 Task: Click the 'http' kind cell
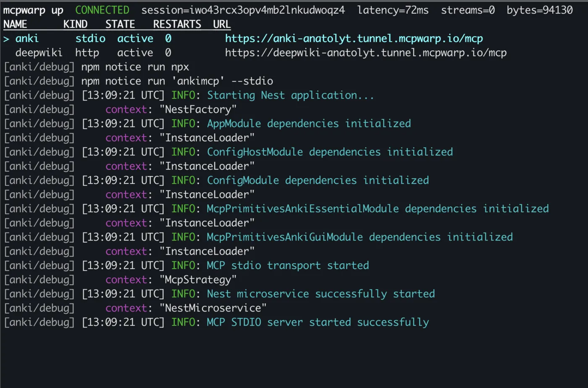87,53
